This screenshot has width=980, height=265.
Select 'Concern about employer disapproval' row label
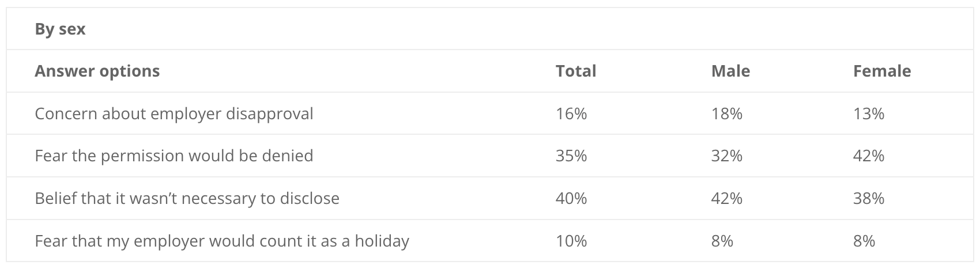click(x=174, y=113)
